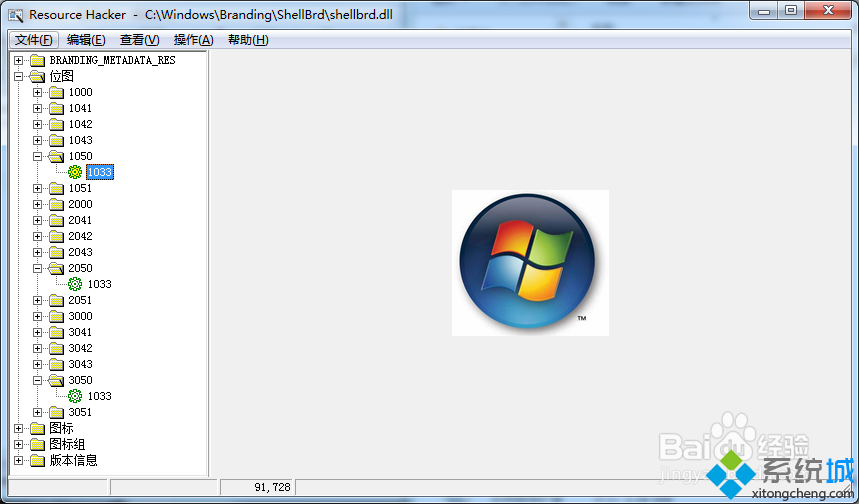Select the 位图 tree label
This screenshot has width=859, height=504.
point(61,76)
